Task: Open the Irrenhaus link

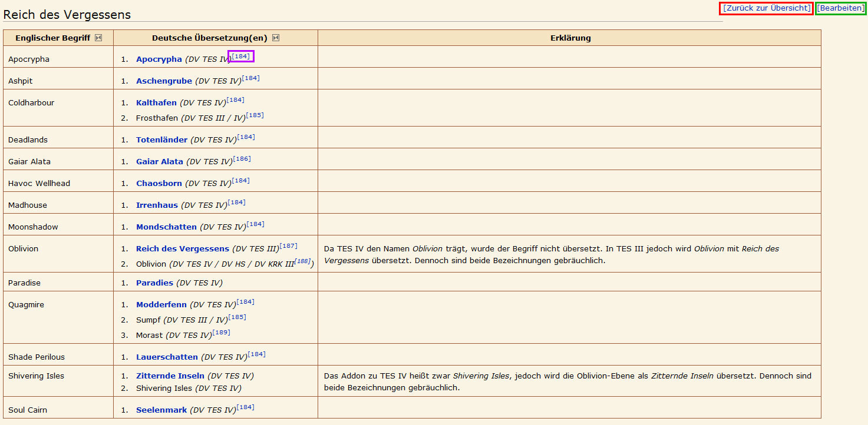Action: pos(157,205)
